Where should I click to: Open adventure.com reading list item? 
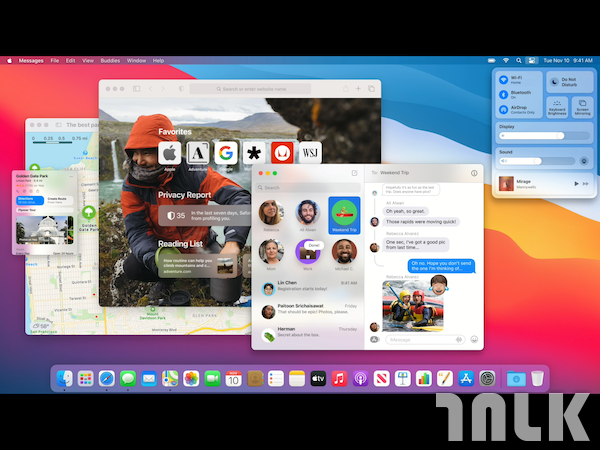197,266
